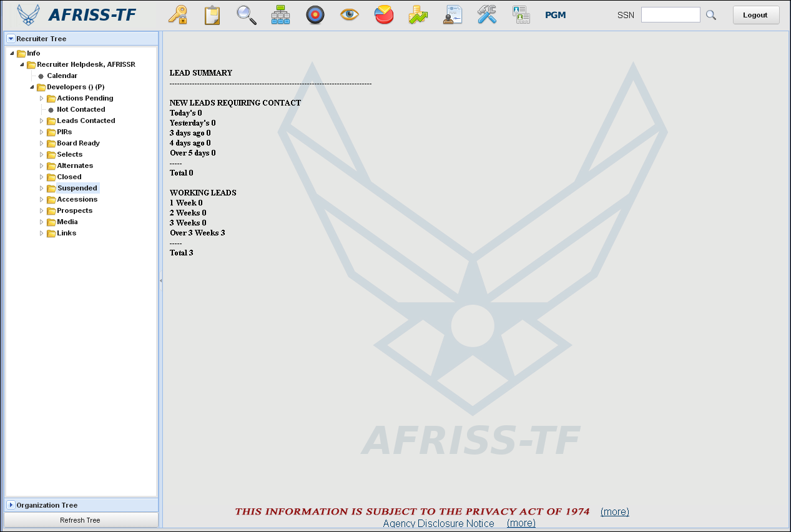Collapse the Recruiter Tree panel arrow
Screen dimensions: 791x532
tap(11, 39)
